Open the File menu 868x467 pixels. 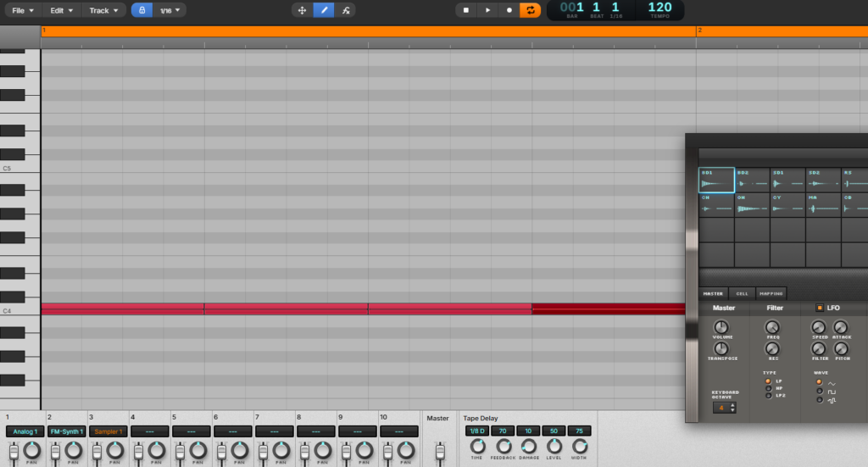coord(23,10)
